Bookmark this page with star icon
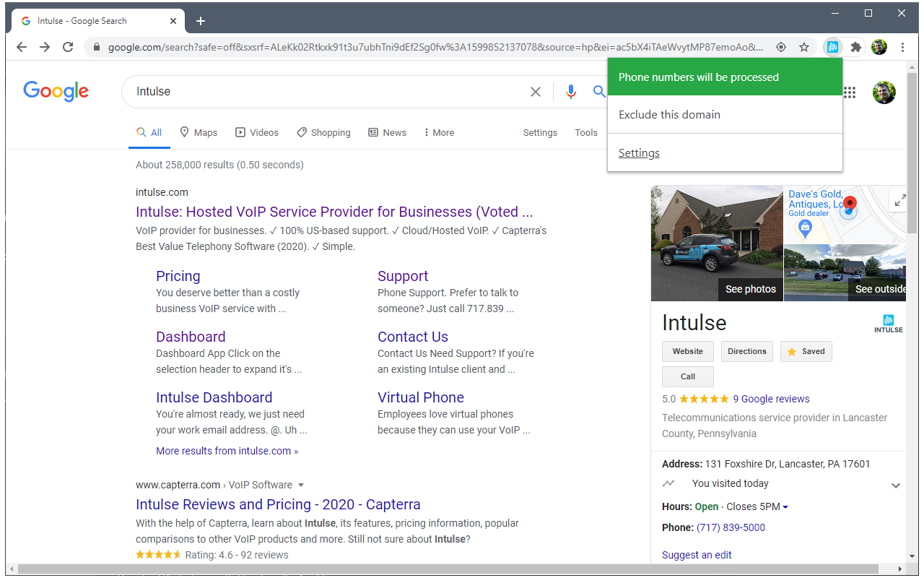This screenshot has height=578, width=924. point(804,47)
